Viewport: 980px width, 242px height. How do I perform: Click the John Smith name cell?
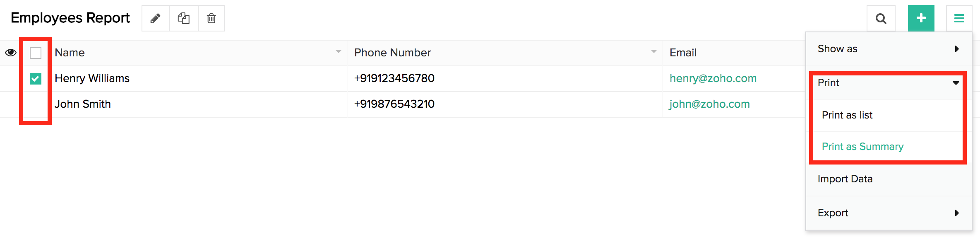(x=83, y=104)
